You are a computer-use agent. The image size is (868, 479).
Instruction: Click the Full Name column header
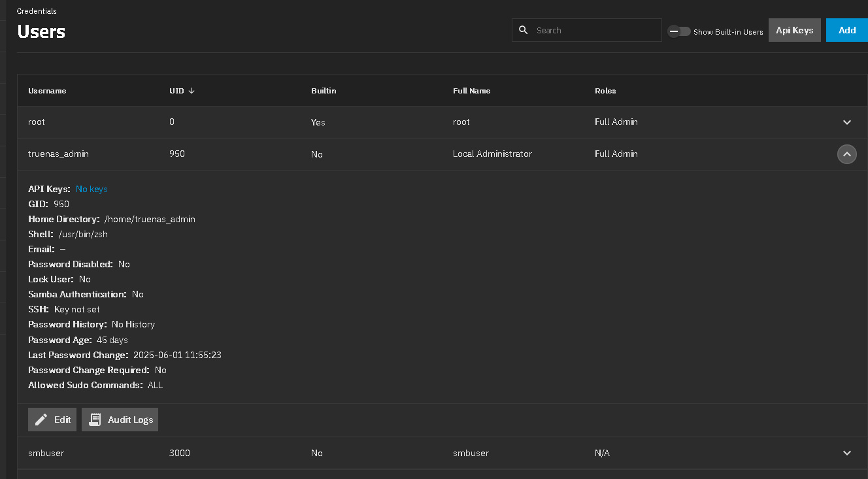(x=471, y=91)
